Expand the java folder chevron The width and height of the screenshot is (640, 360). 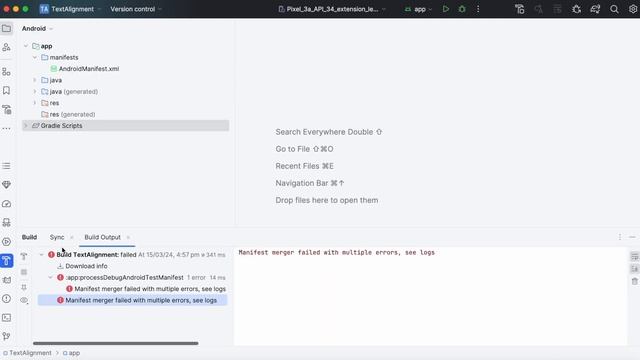35,80
